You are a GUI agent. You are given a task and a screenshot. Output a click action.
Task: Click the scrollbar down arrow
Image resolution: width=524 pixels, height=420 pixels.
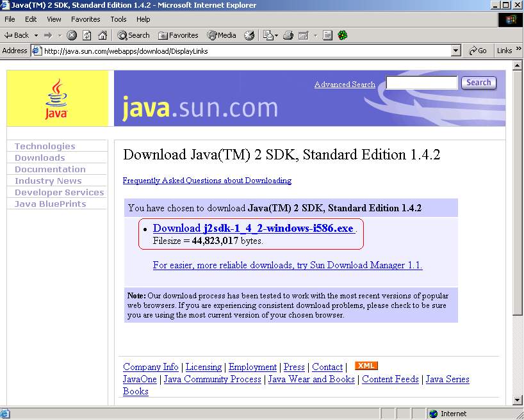(x=518, y=400)
